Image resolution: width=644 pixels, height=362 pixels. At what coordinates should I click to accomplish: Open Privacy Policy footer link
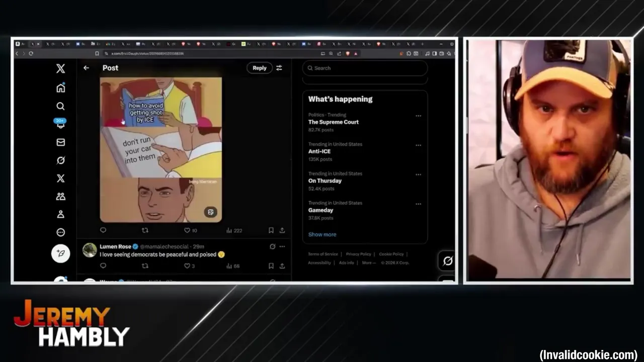[x=359, y=254]
